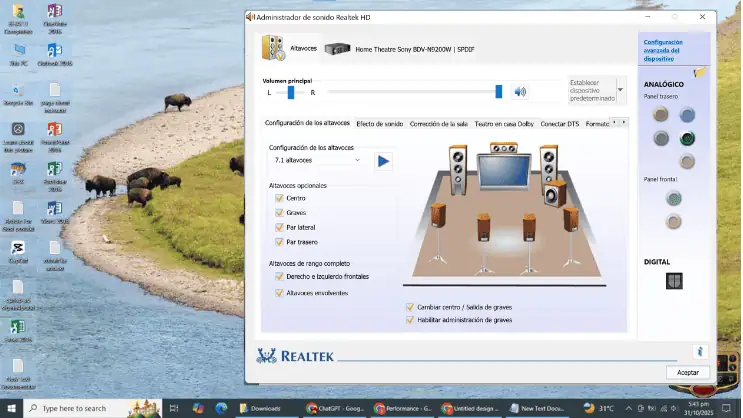Toggle the Centro optional speaker checkbox
Viewport: 743px width, 418px height.
coord(279,198)
